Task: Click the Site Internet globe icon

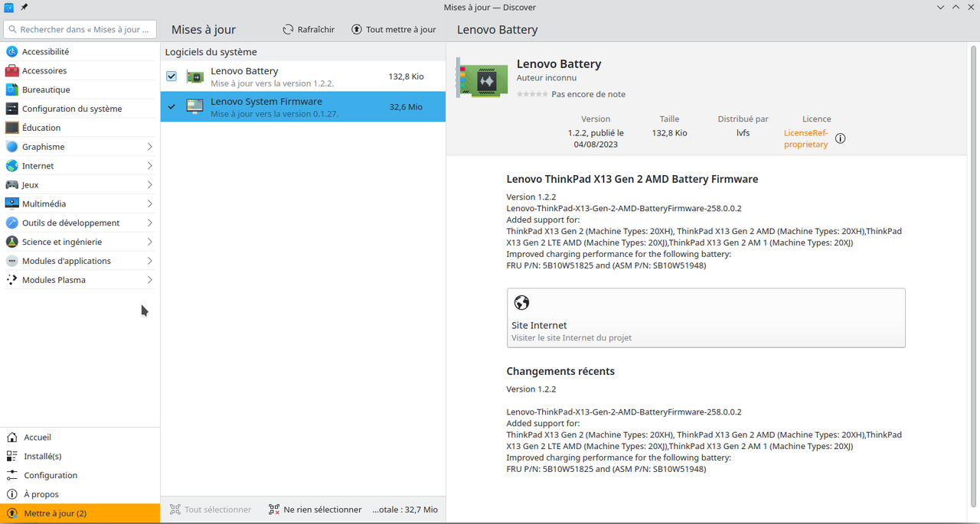Action: [x=521, y=303]
